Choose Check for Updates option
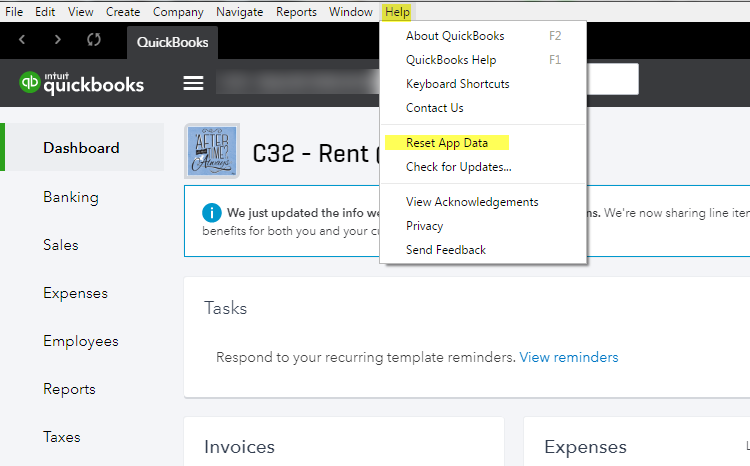 [x=458, y=167]
